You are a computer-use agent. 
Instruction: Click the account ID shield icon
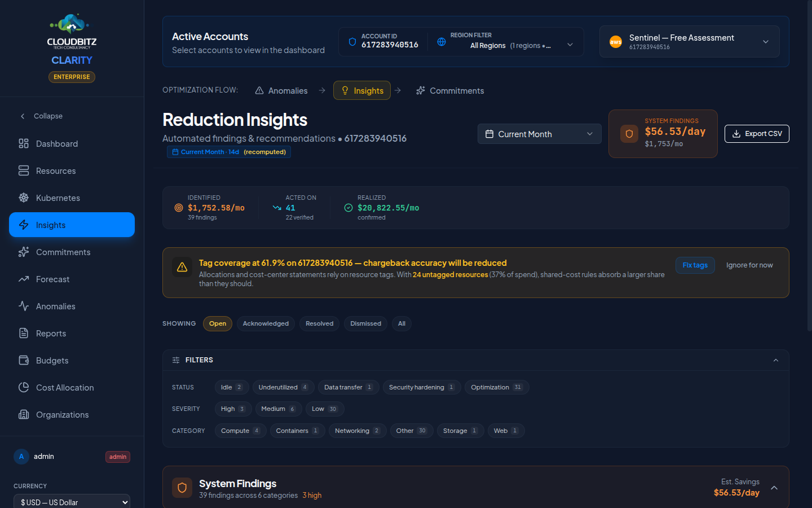[352, 42]
